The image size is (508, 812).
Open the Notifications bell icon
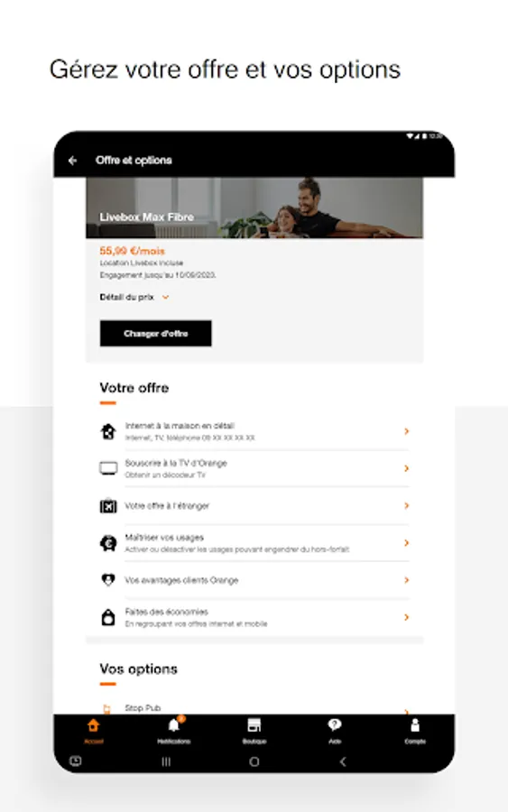[174, 725]
